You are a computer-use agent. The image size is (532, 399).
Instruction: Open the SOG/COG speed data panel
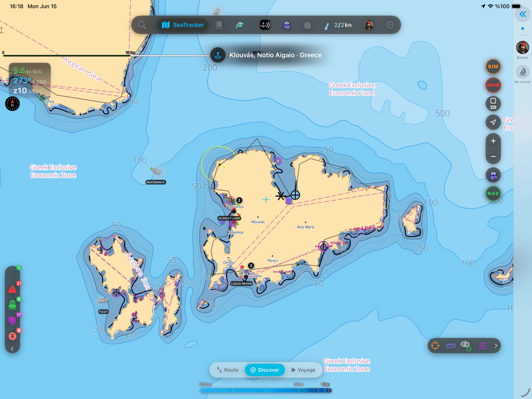[x=30, y=80]
